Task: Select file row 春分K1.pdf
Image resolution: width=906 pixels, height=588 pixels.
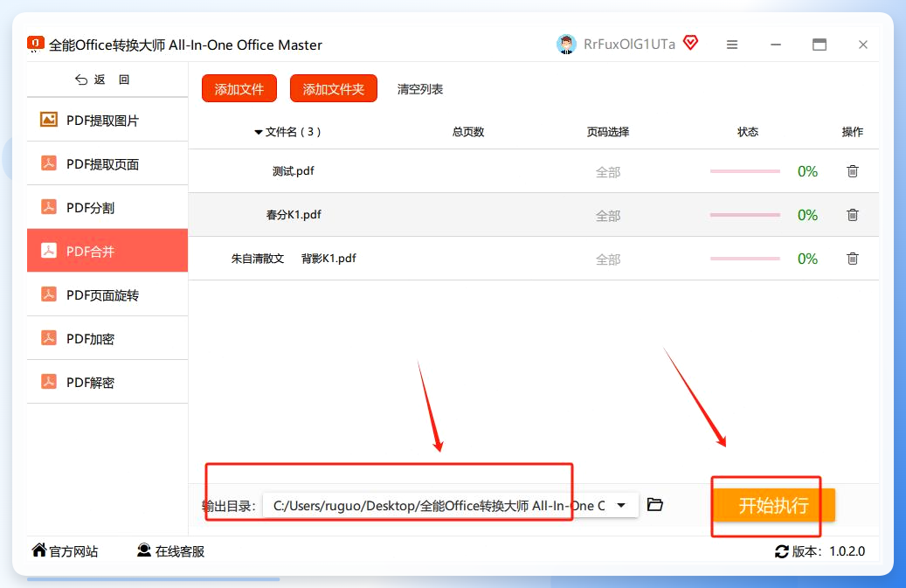Action: click(533, 215)
